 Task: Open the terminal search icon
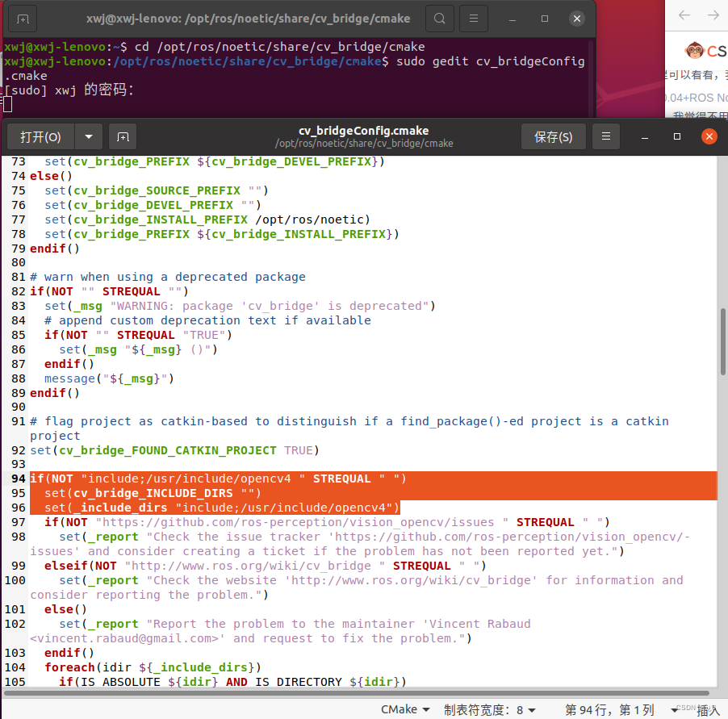[439, 19]
